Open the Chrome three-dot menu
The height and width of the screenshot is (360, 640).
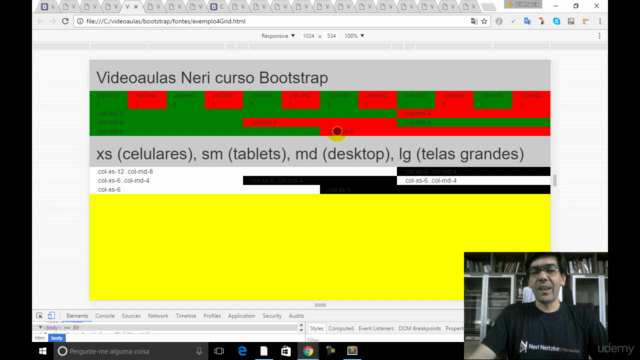[600, 21]
